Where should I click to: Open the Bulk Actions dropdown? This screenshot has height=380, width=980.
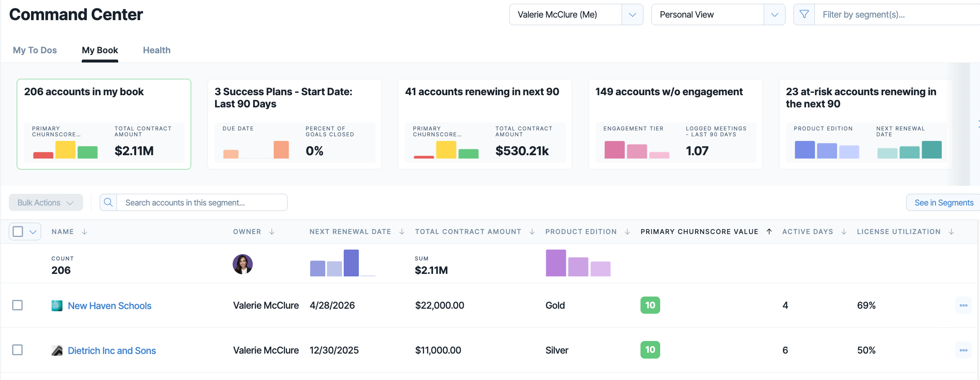(x=46, y=203)
